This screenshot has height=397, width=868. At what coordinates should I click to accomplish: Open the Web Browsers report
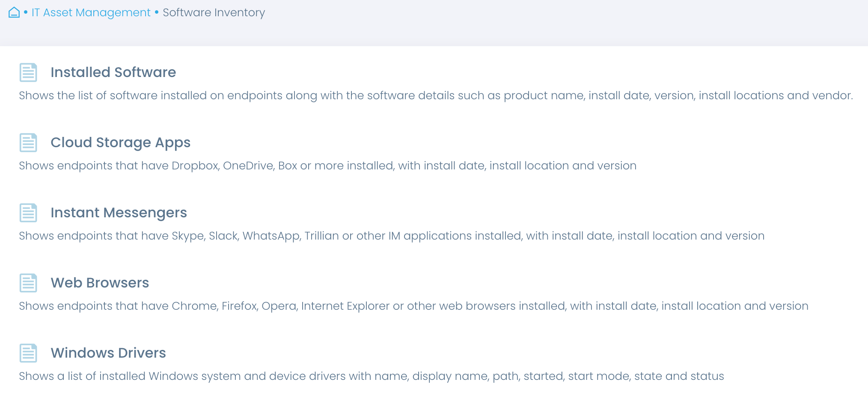click(x=100, y=282)
